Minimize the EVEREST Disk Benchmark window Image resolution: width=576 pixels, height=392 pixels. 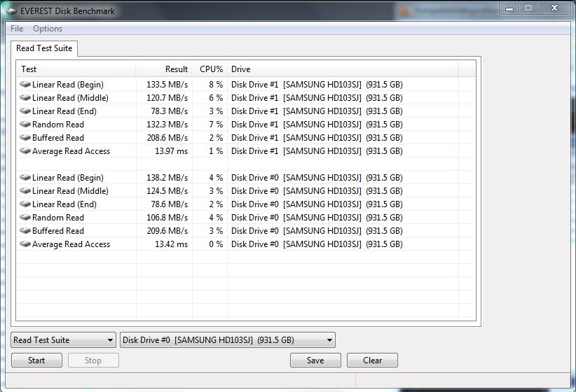[x=509, y=8]
